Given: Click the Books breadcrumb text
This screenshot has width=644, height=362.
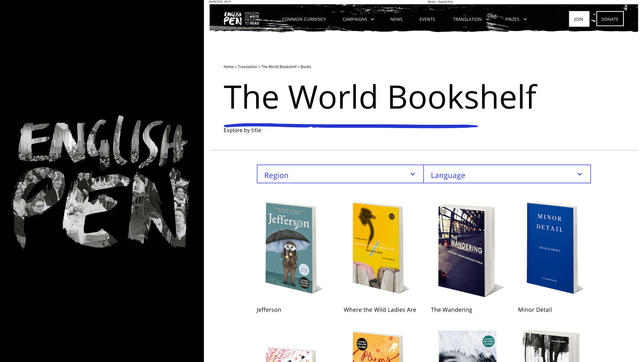Looking at the screenshot, I should pos(306,67).
